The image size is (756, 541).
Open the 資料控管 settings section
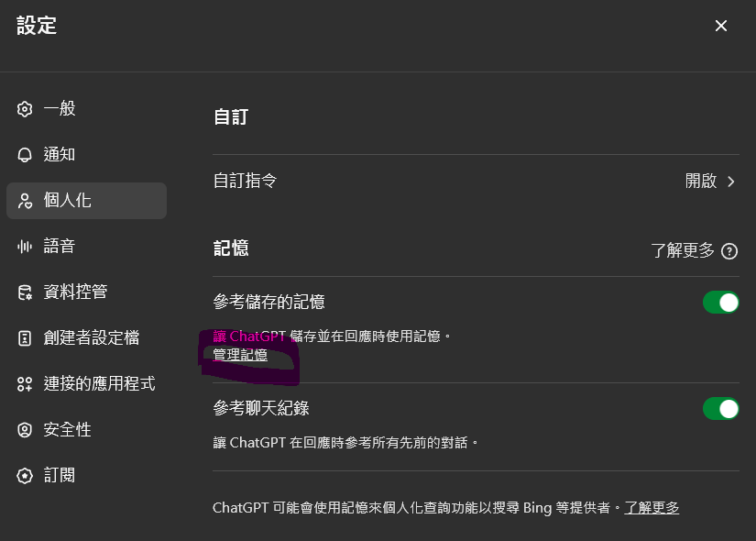[87, 293]
